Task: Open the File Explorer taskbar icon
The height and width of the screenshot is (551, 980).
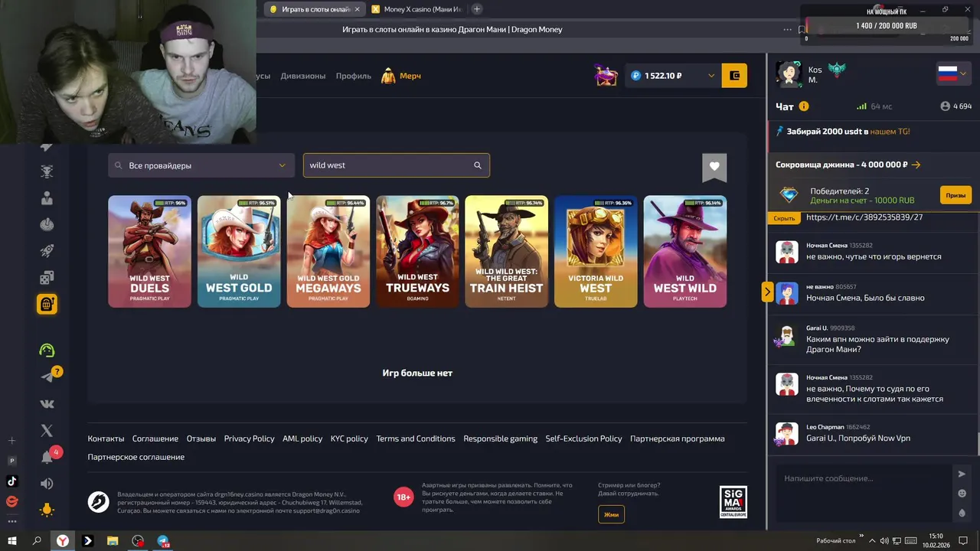Action: tap(113, 541)
